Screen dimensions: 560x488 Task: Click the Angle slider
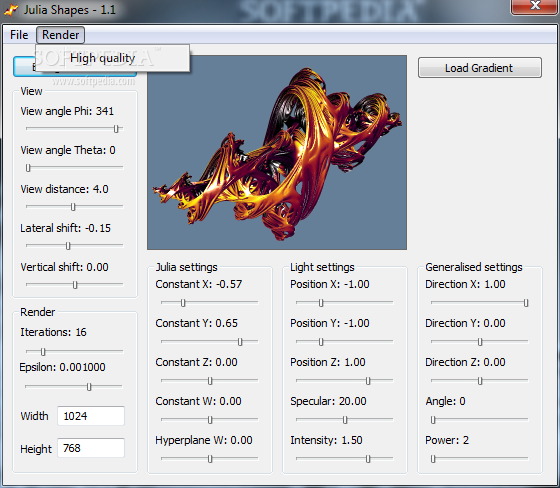[479, 419]
